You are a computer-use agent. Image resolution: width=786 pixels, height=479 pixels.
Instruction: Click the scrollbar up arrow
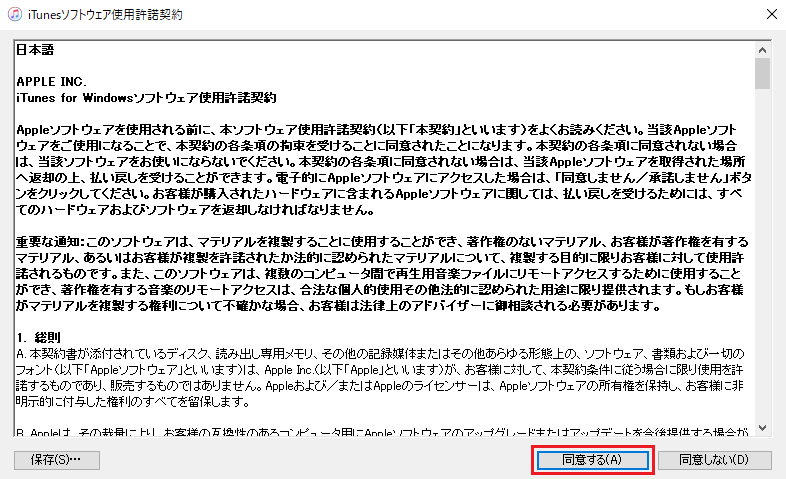pos(762,50)
